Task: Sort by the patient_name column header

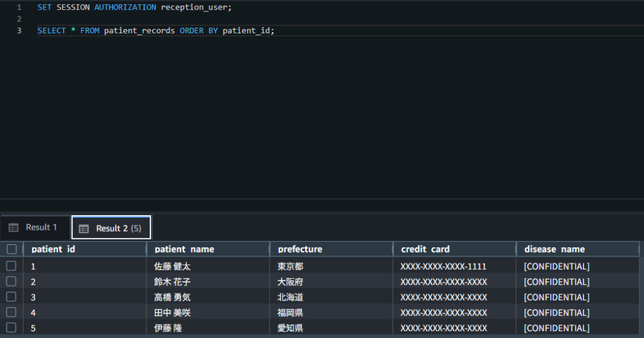Action: [208, 249]
